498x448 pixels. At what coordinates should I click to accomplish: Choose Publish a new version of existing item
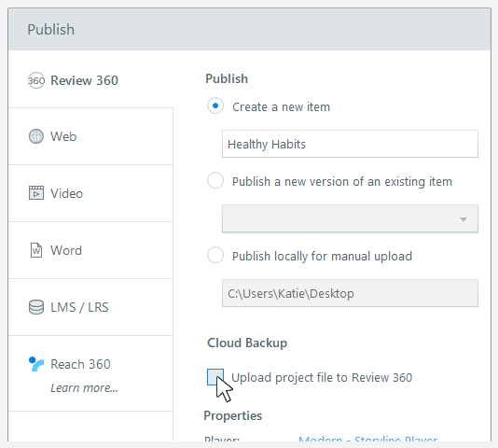[215, 180]
